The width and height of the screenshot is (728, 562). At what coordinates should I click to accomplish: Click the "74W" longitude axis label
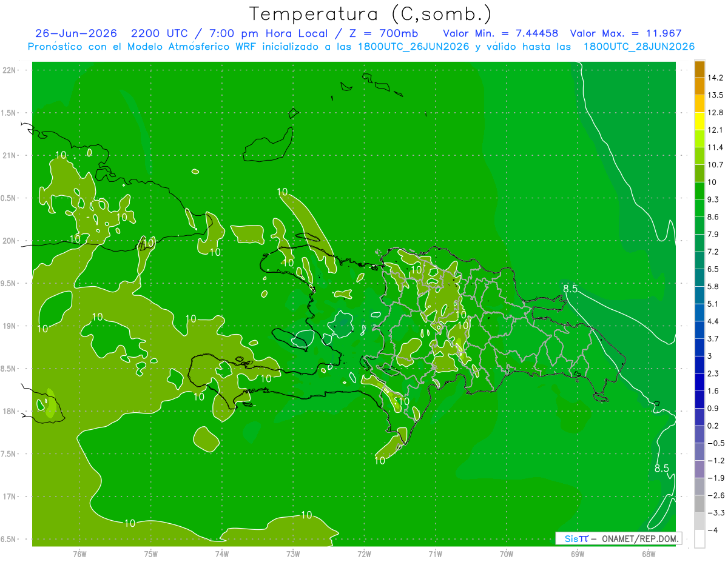[x=222, y=554]
